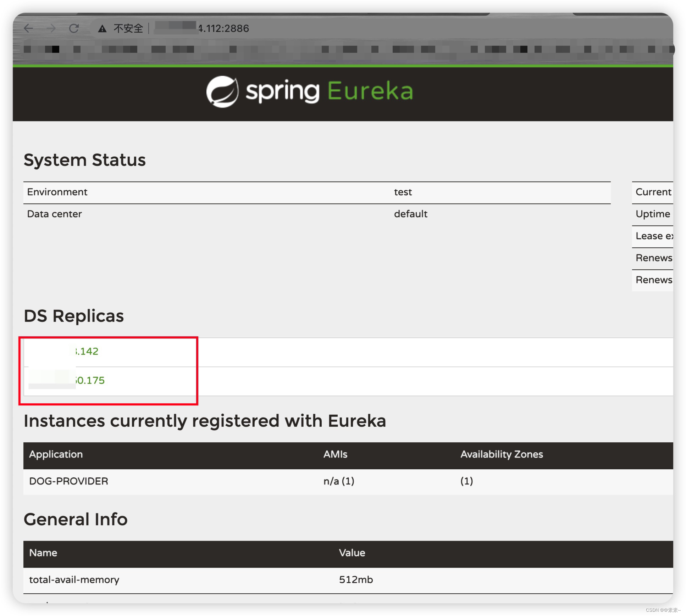Screen dimensions: 686x616
Task: Click the Instances currently registered with Eureka heading
Action: pos(205,421)
